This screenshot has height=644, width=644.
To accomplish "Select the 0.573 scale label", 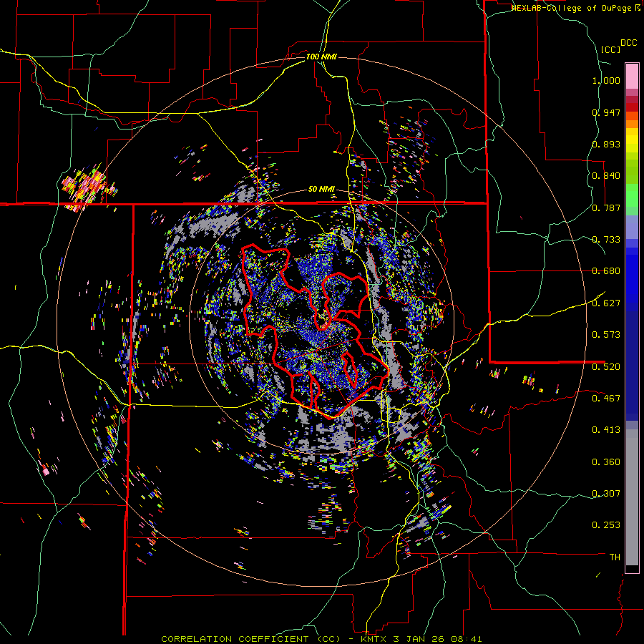I will tap(606, 335).
